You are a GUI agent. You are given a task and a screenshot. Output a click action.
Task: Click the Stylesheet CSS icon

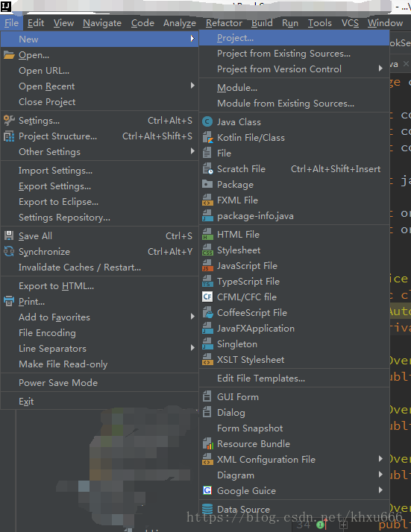[207, 250]
